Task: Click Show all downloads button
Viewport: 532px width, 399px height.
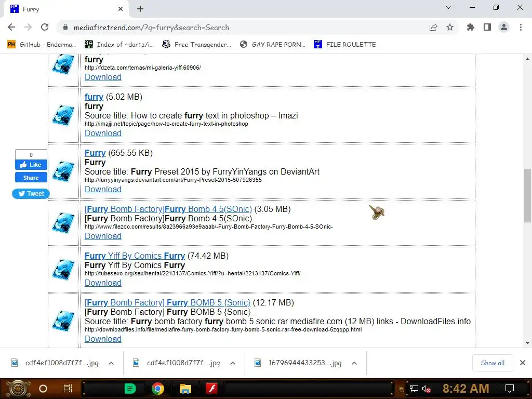Action: pyautogui.click(x=493, y=363)
